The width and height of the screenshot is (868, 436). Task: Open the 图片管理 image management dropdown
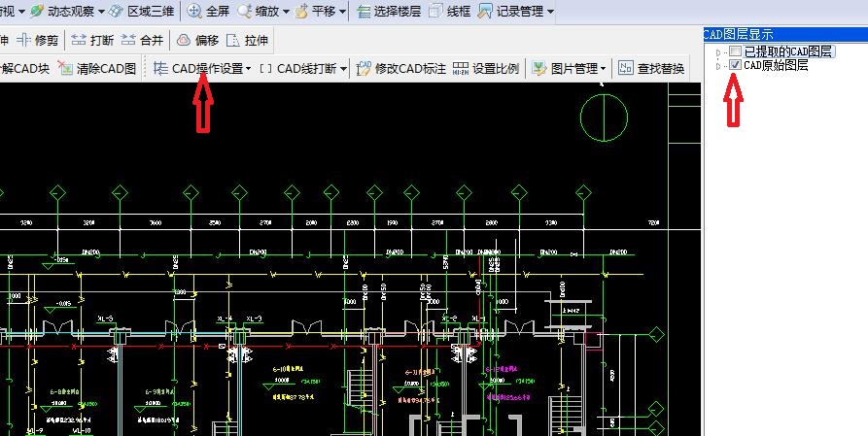(603, 69)
